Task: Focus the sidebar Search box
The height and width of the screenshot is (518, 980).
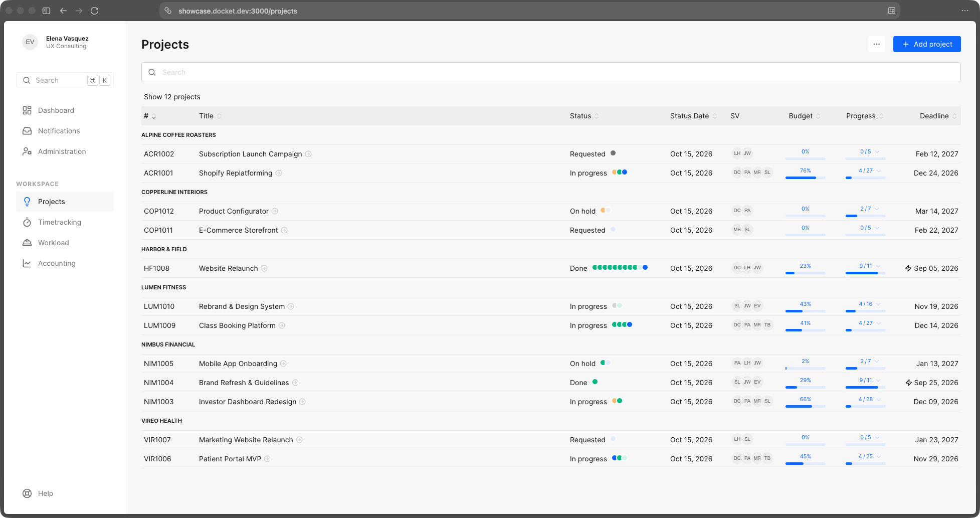Action: pos(65,80)
